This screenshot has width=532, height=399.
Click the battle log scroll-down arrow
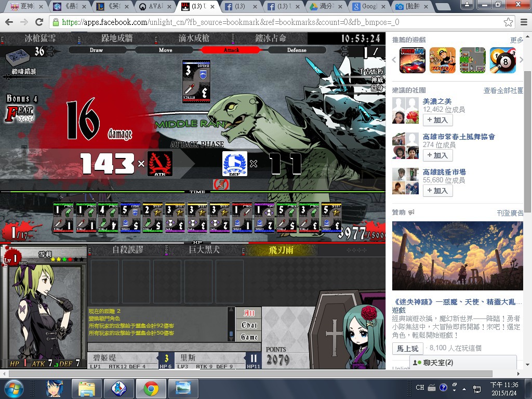231,339
